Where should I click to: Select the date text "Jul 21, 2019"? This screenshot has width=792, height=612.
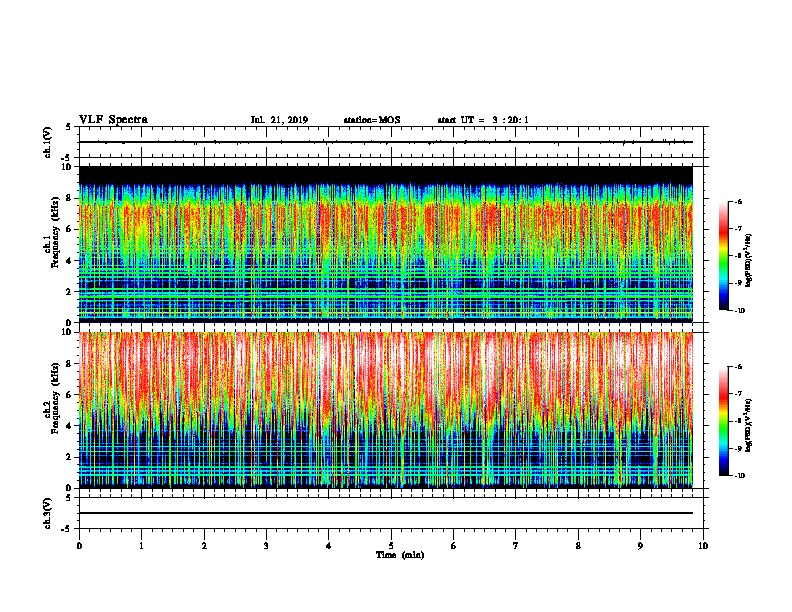[x=279, y=120]
